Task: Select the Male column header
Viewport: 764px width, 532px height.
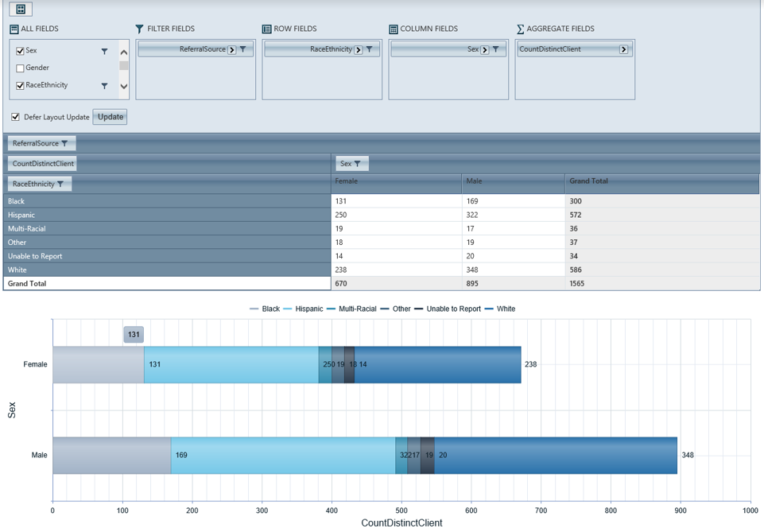Action: pos(513,184)
